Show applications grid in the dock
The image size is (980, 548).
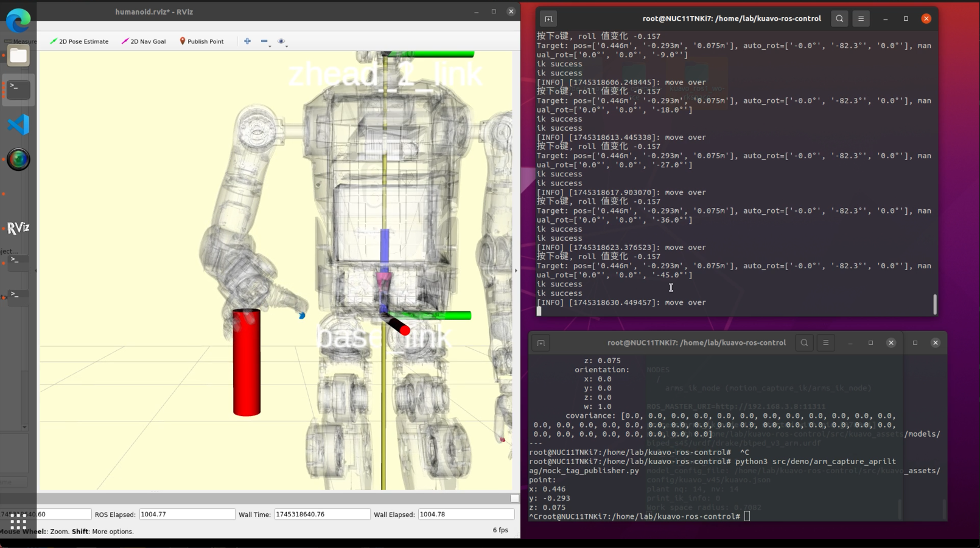coord(18,523)
